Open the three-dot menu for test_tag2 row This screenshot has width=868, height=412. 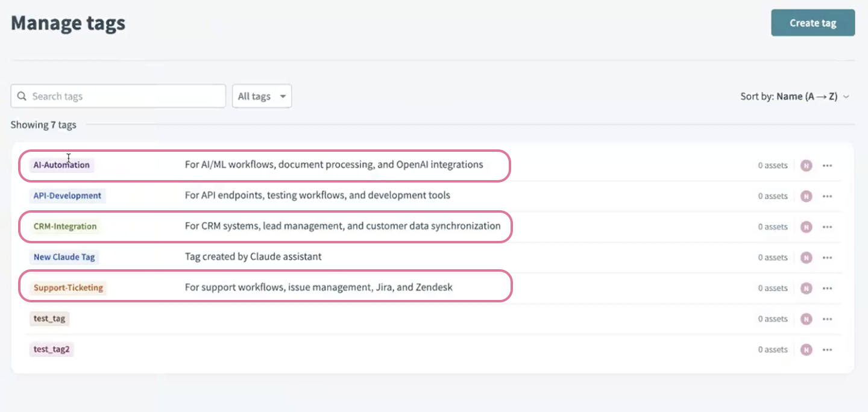pyautogui.click(x=827, y=350)
